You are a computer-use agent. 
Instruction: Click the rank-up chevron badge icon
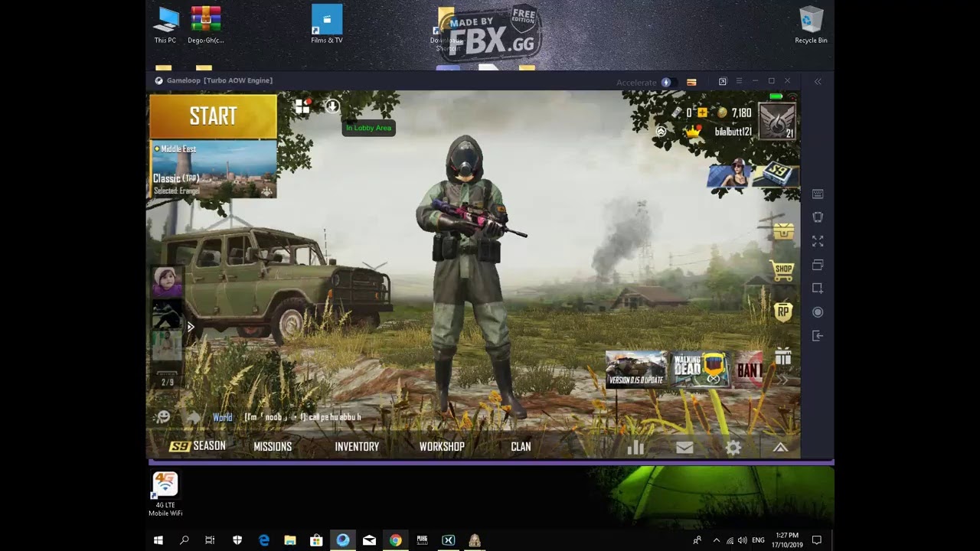pyautogui.click(x=661, y=132)
